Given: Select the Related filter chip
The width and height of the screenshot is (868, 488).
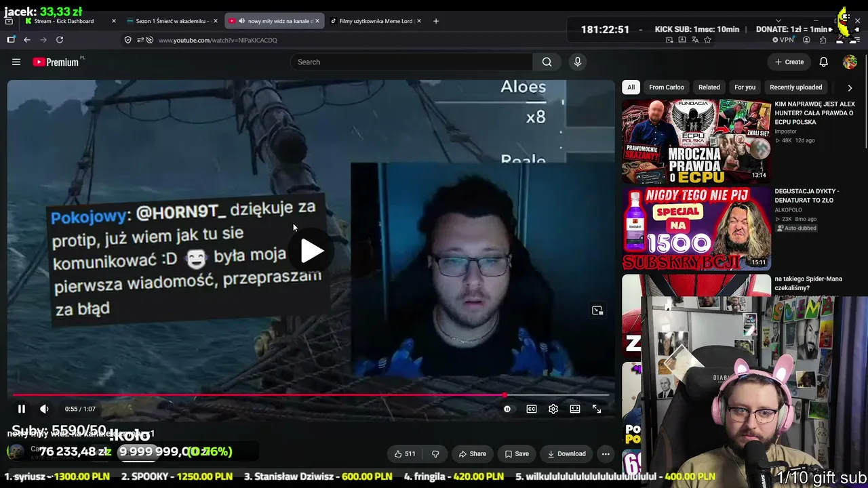Looking at the screenshot, I should click(x=709, y=87).
